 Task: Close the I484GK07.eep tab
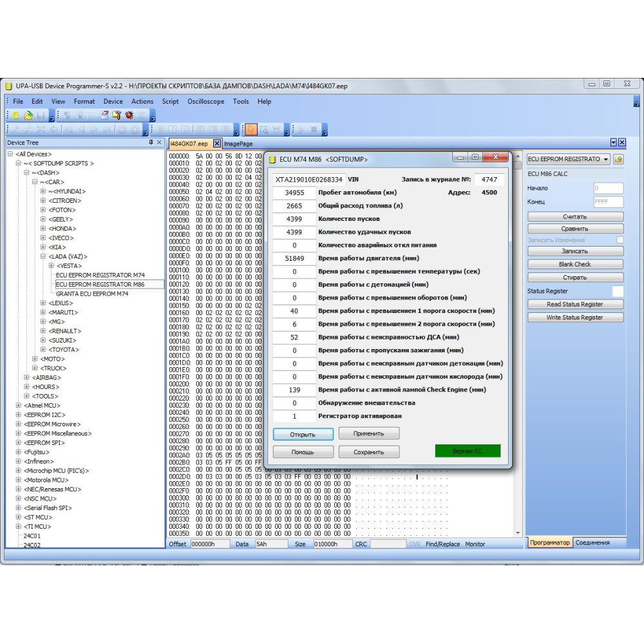pos(217,144)
